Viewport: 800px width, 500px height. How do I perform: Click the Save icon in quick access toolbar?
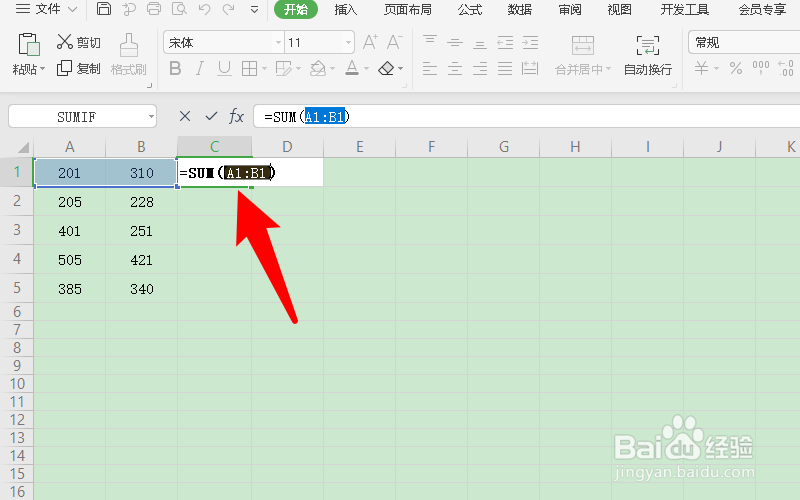(x=104, y=9)
